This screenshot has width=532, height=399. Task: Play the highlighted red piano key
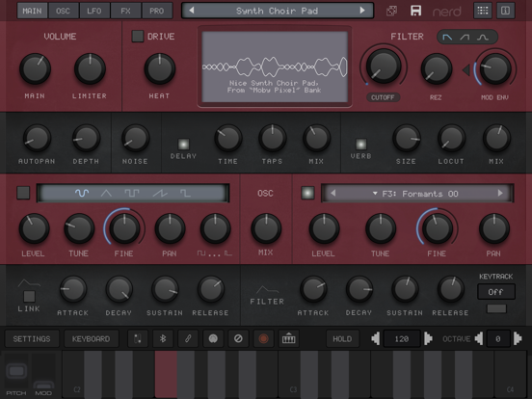166,375
